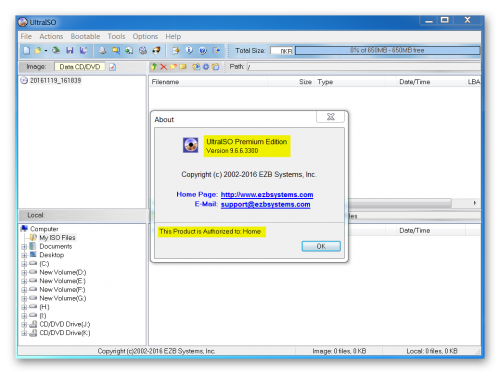Click the Total Size capacity progress bar
The height and width of the screenshot is (374, 500).
(x=387, y=51)
